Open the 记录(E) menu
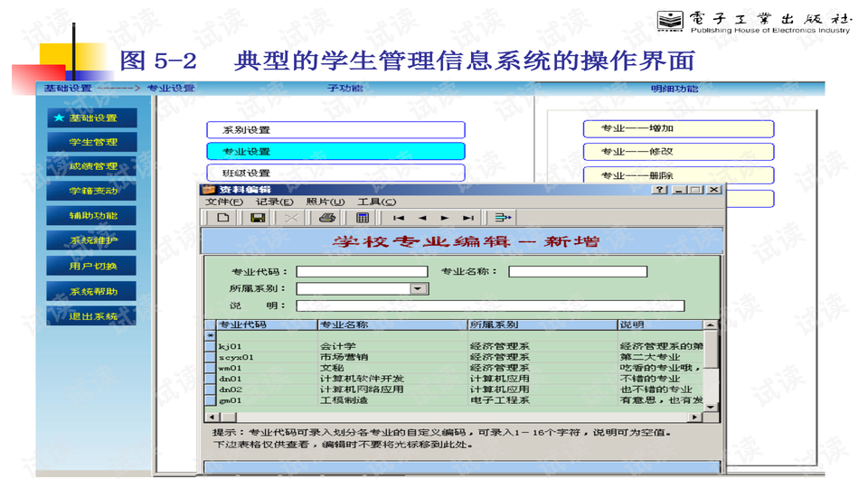Viewport: 868px width, 488px height. tap(274, 202)
